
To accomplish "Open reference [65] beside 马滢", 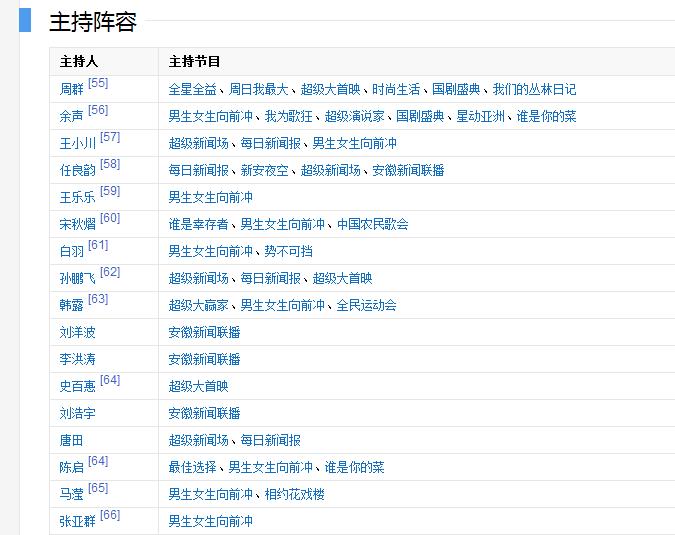I will pyautogui.click(x=98, y=488).
